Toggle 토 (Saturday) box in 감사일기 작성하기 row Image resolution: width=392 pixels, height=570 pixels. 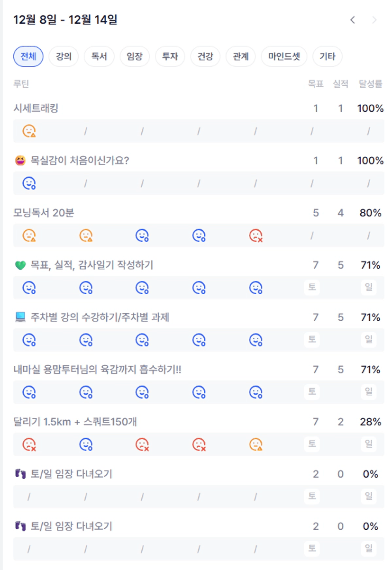click(312, 287)
